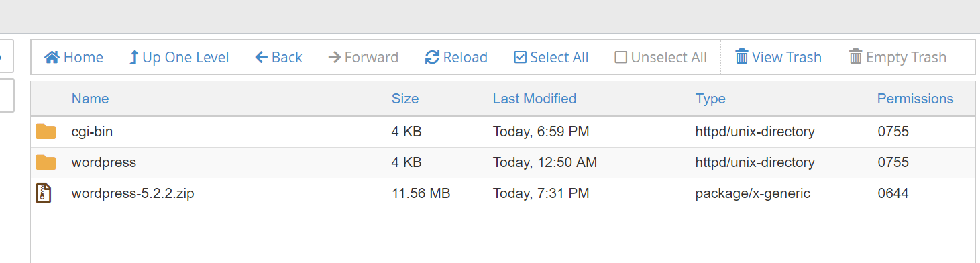
Task: Select the wordpress folder icon
Action: click(46, 162)
